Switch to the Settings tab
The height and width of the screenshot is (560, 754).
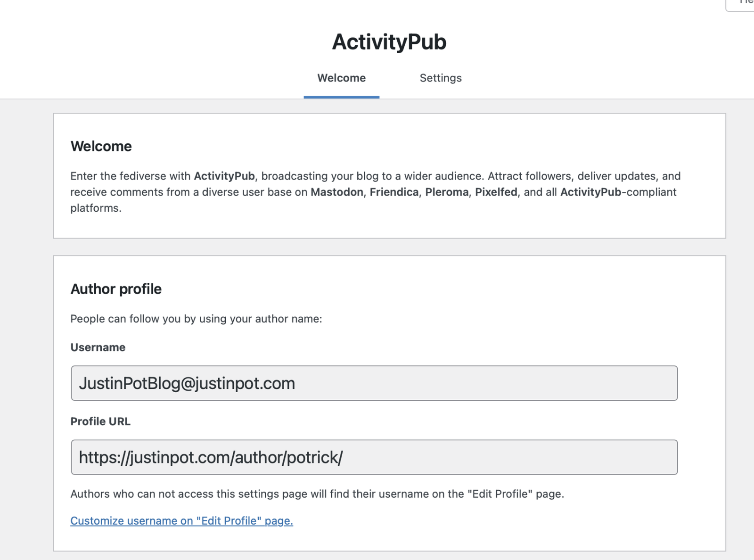tap(440, 78)
